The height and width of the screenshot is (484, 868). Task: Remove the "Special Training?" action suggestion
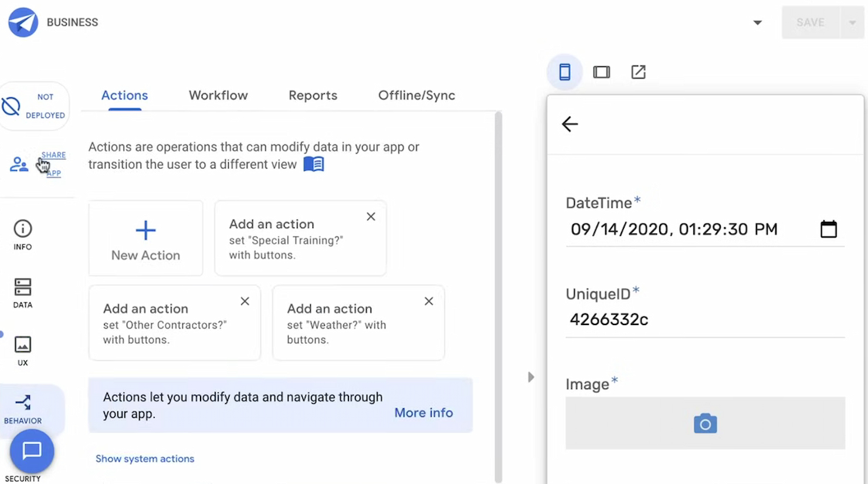[x=371, y=216]
